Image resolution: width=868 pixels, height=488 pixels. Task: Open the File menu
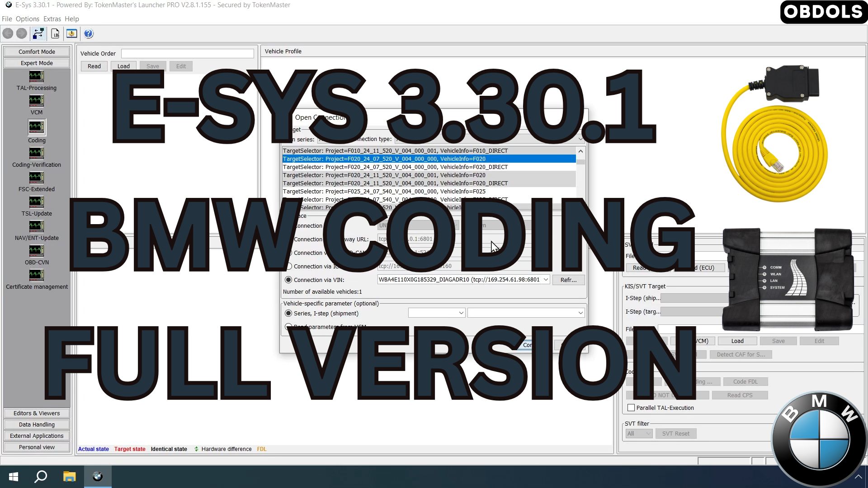7,19
